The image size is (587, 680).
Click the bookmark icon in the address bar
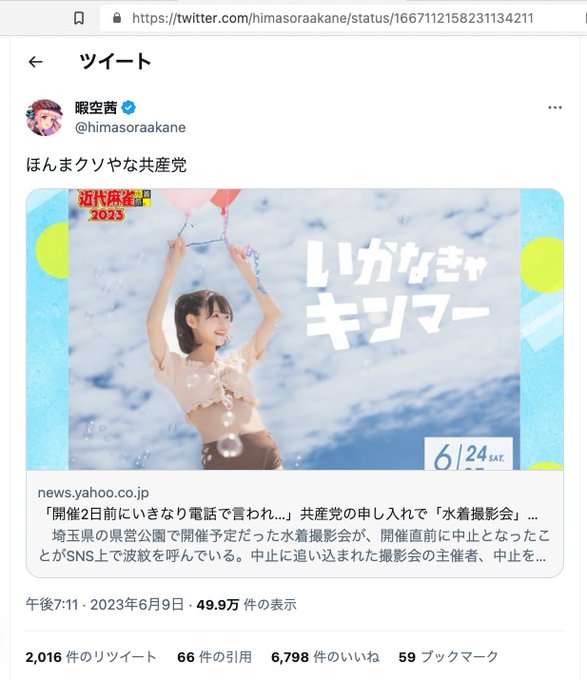[x=79, y=18]
